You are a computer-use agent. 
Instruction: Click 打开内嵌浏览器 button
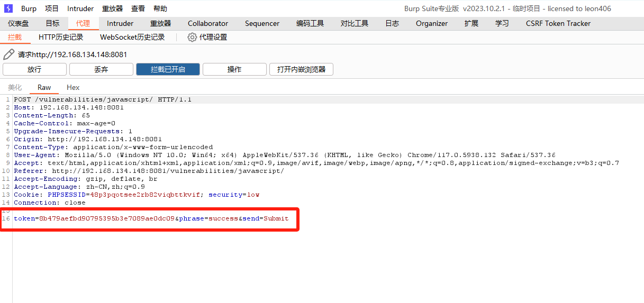pyautogui.click(x=301, y=69)
